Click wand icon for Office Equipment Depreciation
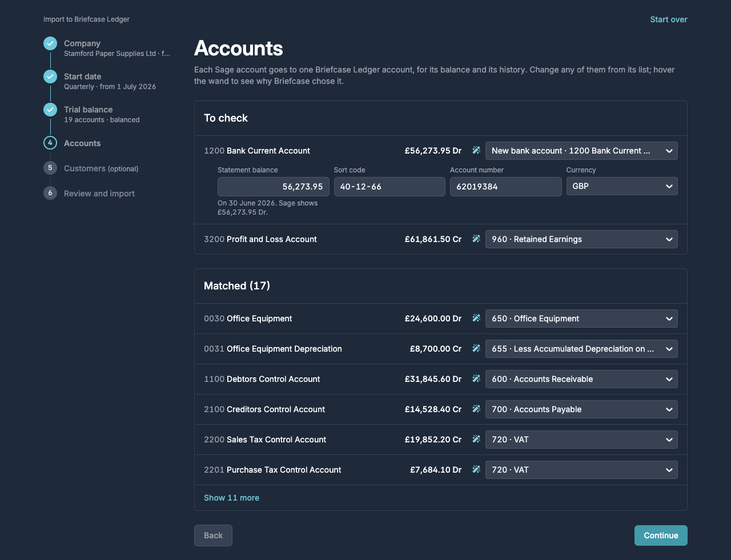 (476, 349)
